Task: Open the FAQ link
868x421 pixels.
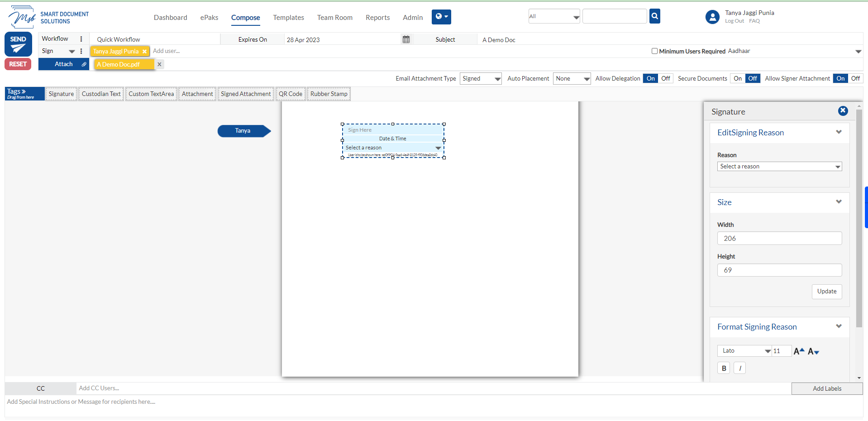Action: pos(754,21)
